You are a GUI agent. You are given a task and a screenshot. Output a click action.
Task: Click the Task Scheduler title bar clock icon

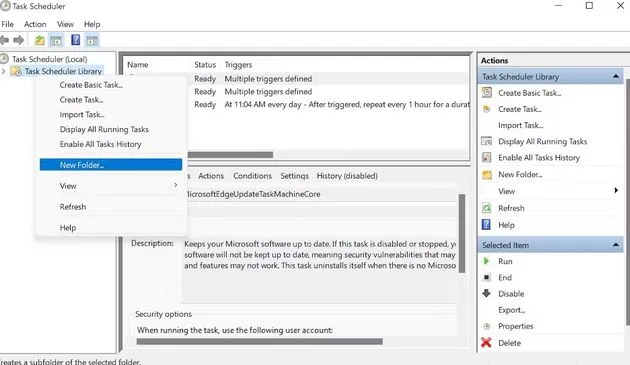pyautogui.click(x=5, y=6)
